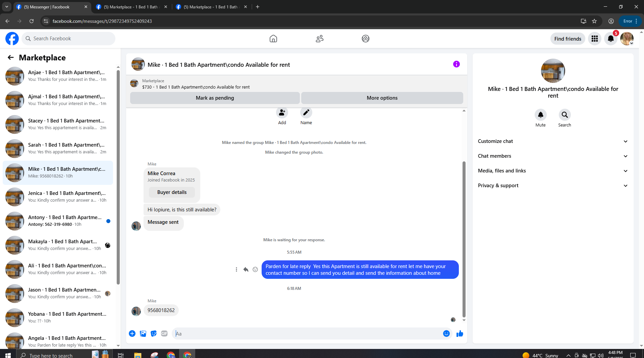Open Antony's unread conversation

[x=58, y=221]
